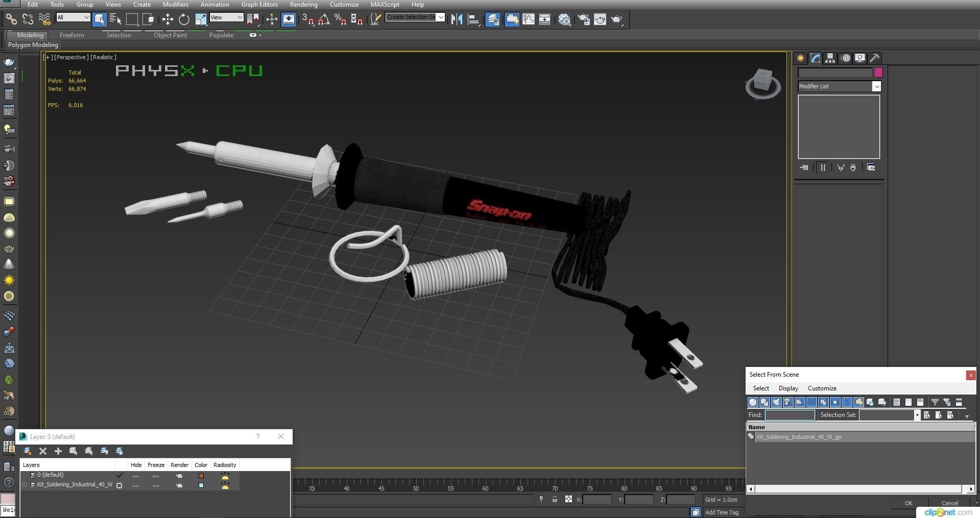The width and height of the screenshot is (980, 518).
Task: Click the Align tool icon
Action: (x=473, y=19)
